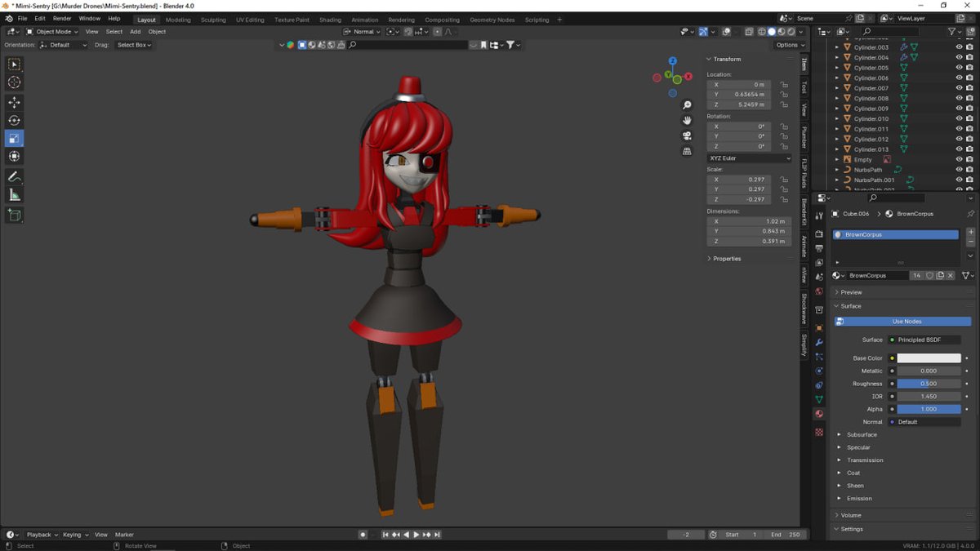Screen dimensions: 980x551
Task: Click the Base Color white swatch
Action: coord(929,358)
